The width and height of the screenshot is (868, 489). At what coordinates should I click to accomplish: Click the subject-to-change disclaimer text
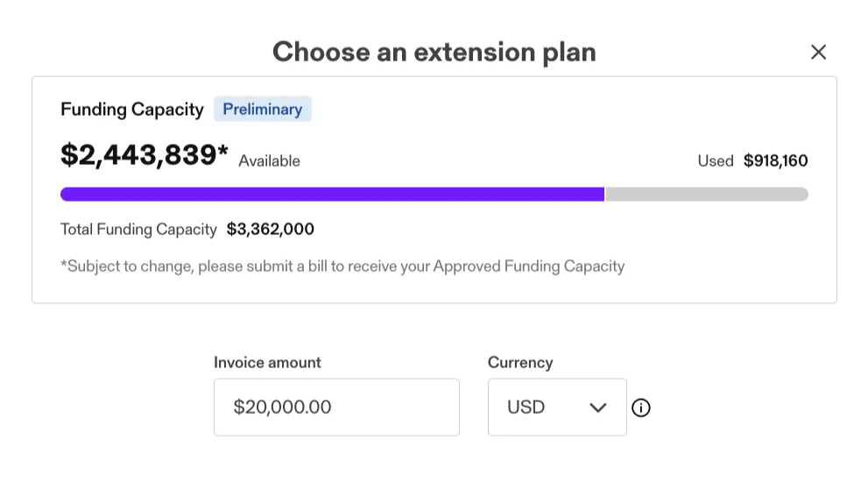coord(342,266)
